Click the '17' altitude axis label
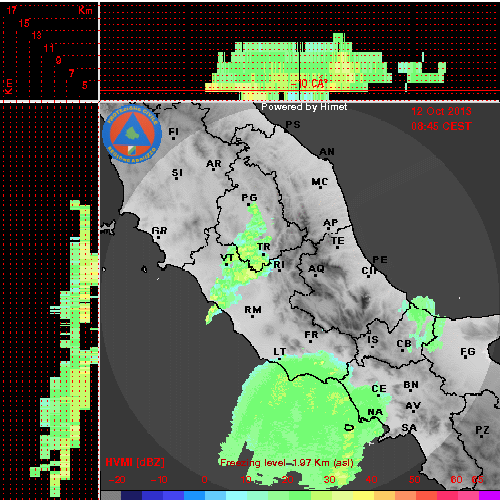The height and width of the screenshot is (500, 500). point(11,10)
